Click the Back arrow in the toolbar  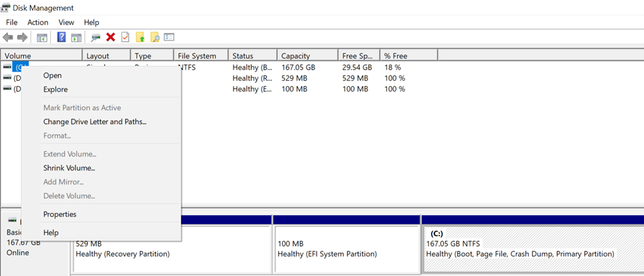click(x=8, y=37)
